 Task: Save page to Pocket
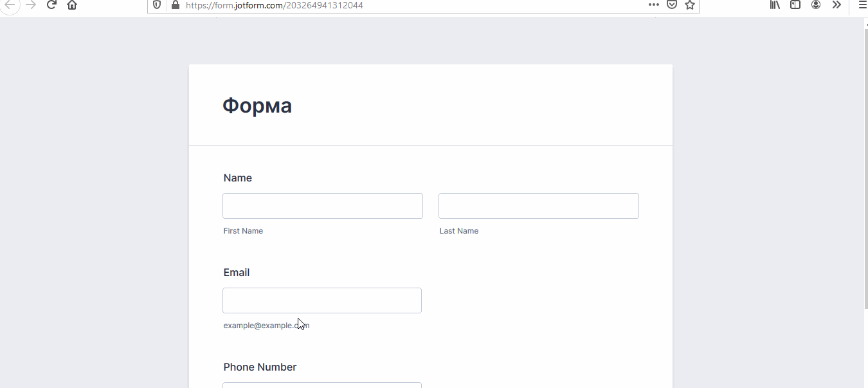pos(671,5)
